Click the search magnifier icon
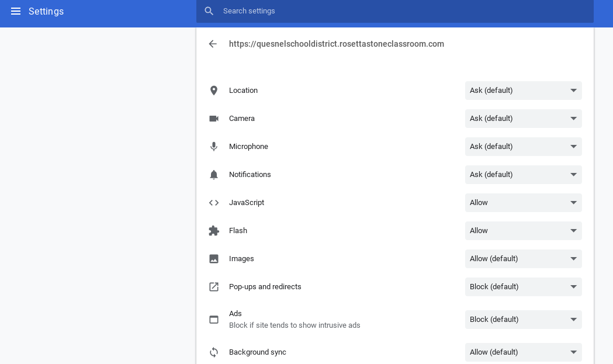 (209, 11)
